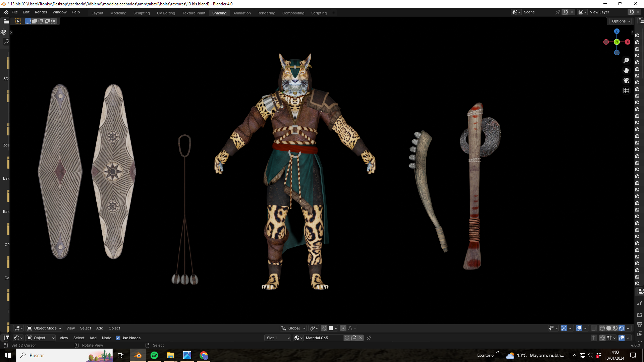
Task: Click the zoom view gizmo button
Action: pyautogui.click(x=626, y=60)
